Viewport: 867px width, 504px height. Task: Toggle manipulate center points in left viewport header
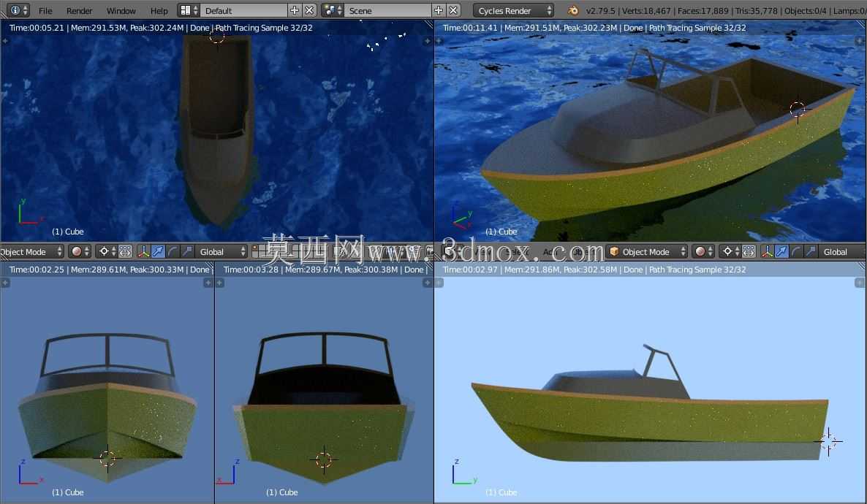coord(125,251)
